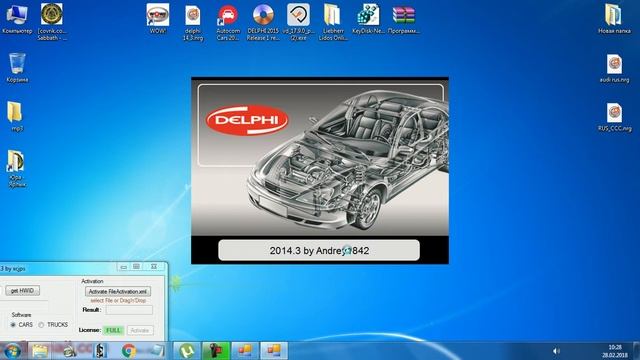The width and height of the screenshot is (640, 360).
Task: Click the greyed Activate button
Action: (140, 330)
